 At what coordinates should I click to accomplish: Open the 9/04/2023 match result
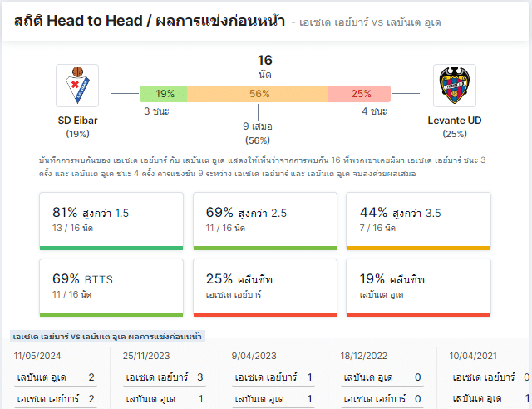[273, 379]
